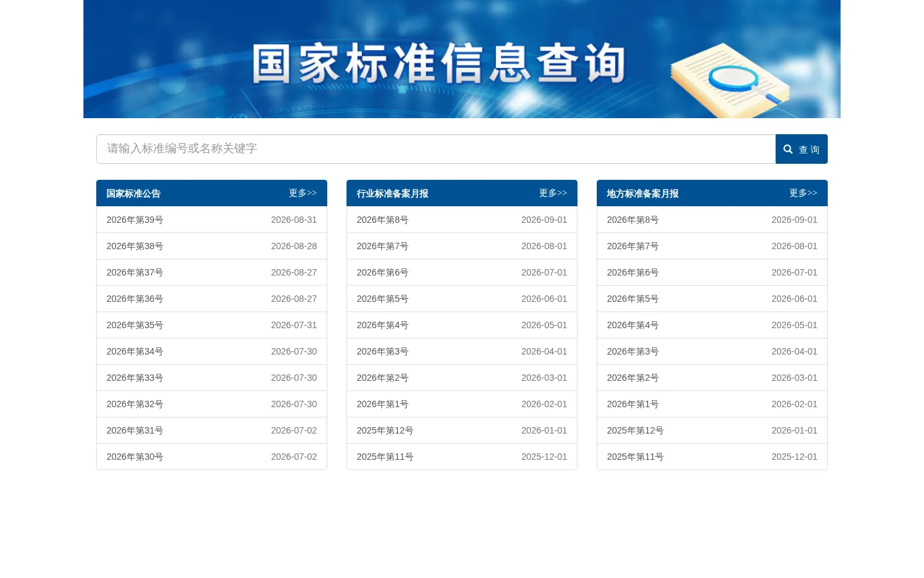This screenshot has width=924, height=578.
Task: Open 2026年第2号 in 行业标准备案月报
Action: pyautogui.click(x=382, y=378)
